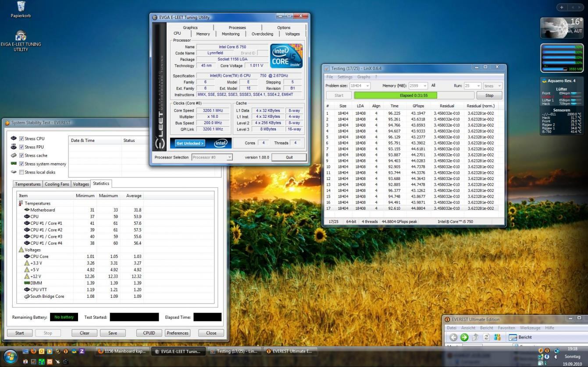Open the times unit dropdown in LinX

point(492,86)
